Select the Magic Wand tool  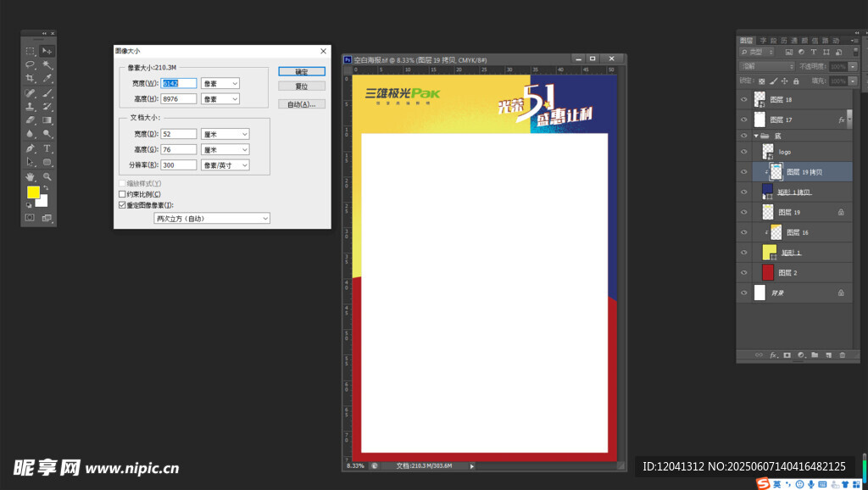click(47, 64)
